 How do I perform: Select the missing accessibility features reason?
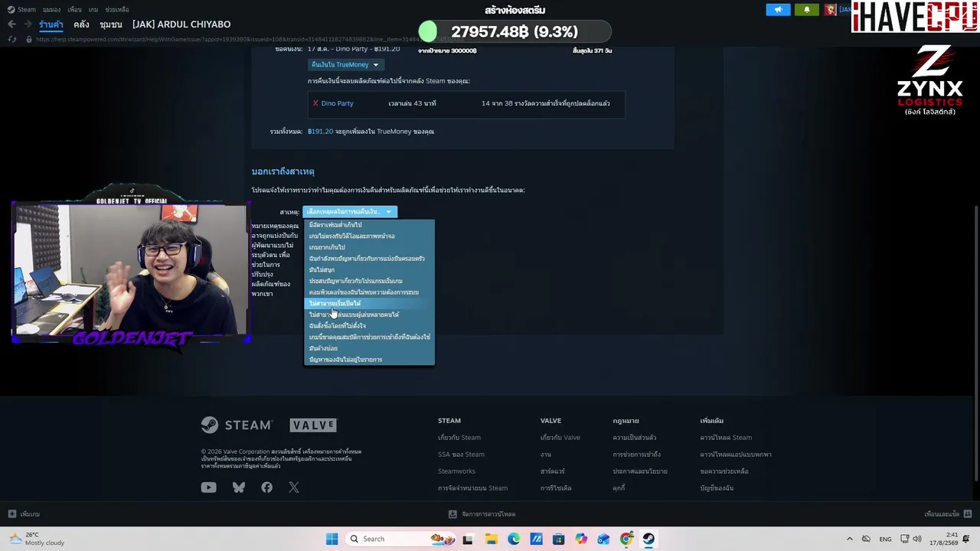[369, 337]
